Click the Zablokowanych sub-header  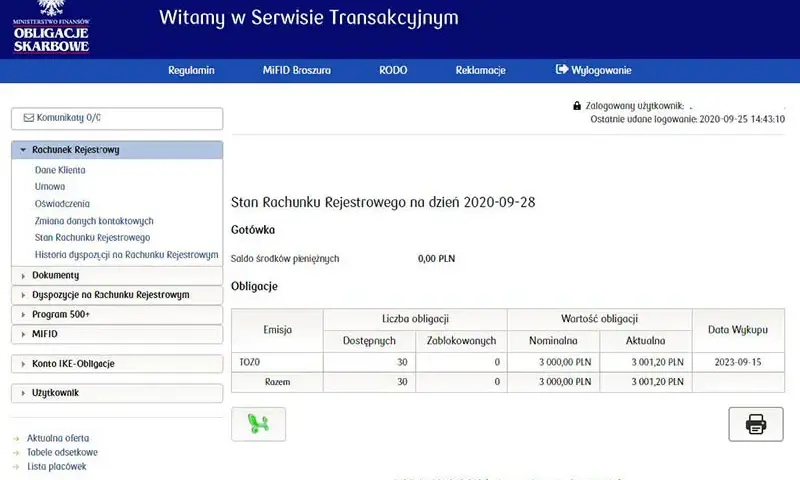[x=461, y=341]
